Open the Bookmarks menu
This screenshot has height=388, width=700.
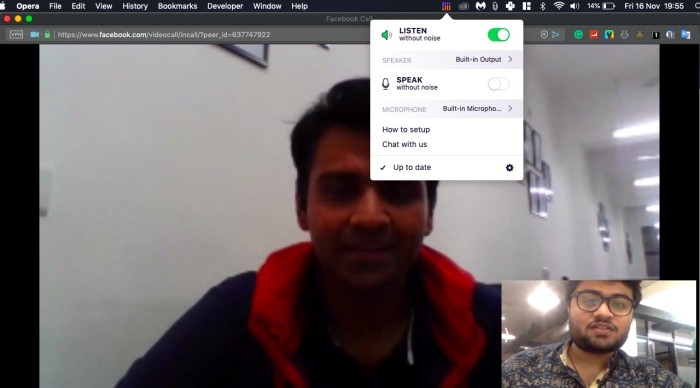177,6
